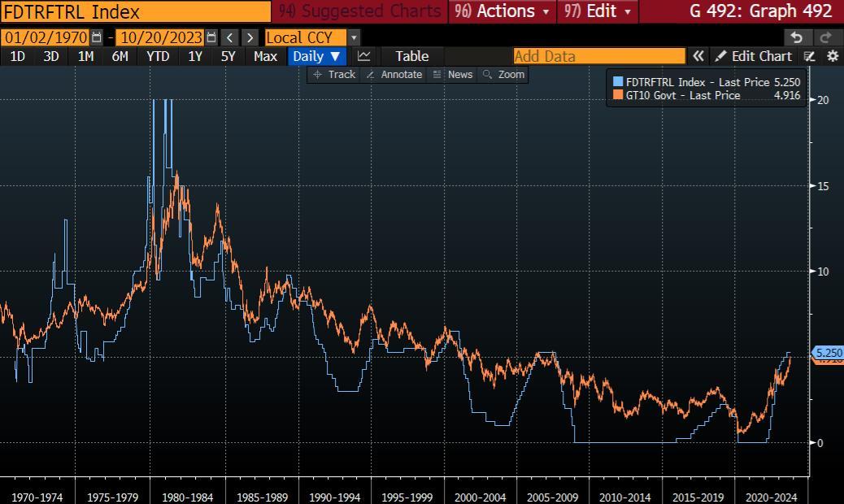The image size is (844, 504).
Task: Click the undo arrow icon
Action: pyautogui.click(x=797, y=37)
